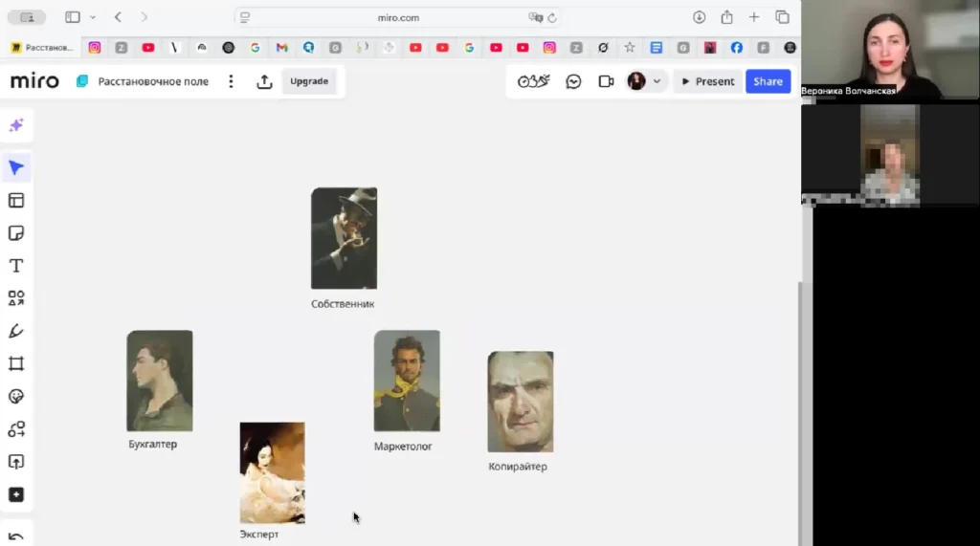Open timer and activities icon
The width and height of the screenshot is (980, 546).
click(x=534, y=81)
